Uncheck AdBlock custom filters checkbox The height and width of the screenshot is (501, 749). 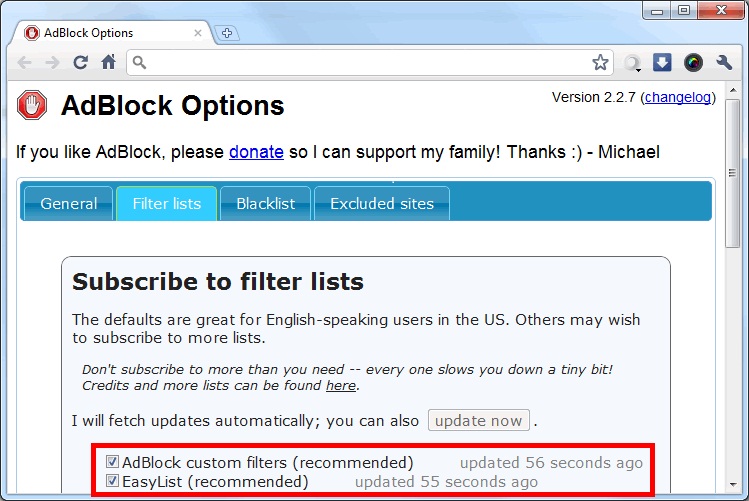[x=112, y=462]
